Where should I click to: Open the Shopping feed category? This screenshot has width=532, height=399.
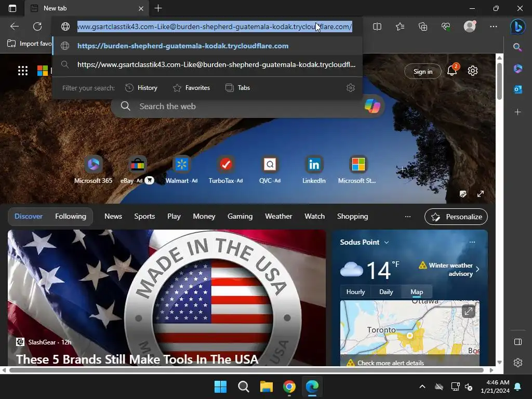point(353,216)
